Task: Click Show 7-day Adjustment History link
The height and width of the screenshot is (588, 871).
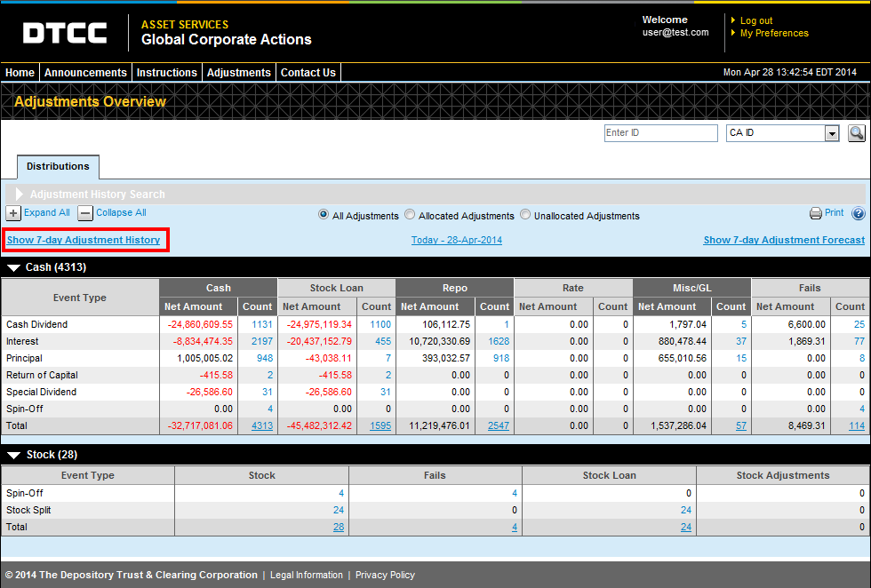Action: 84,240
